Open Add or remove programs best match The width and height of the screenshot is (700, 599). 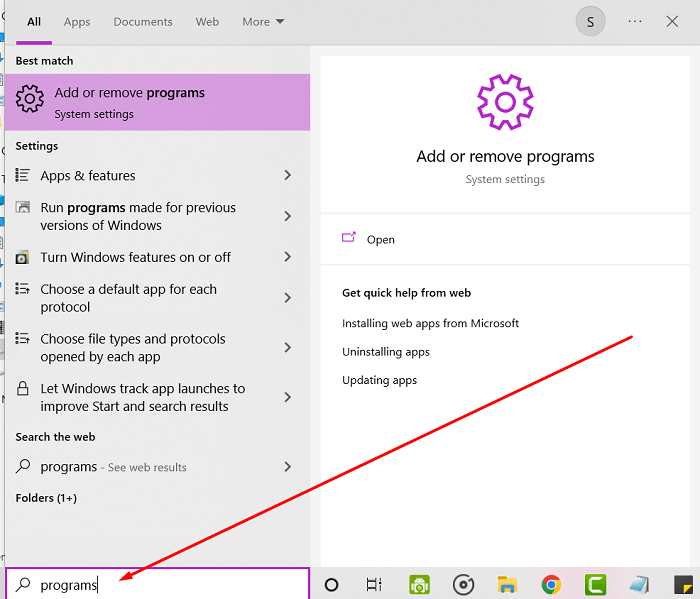[x=158, y=102]
